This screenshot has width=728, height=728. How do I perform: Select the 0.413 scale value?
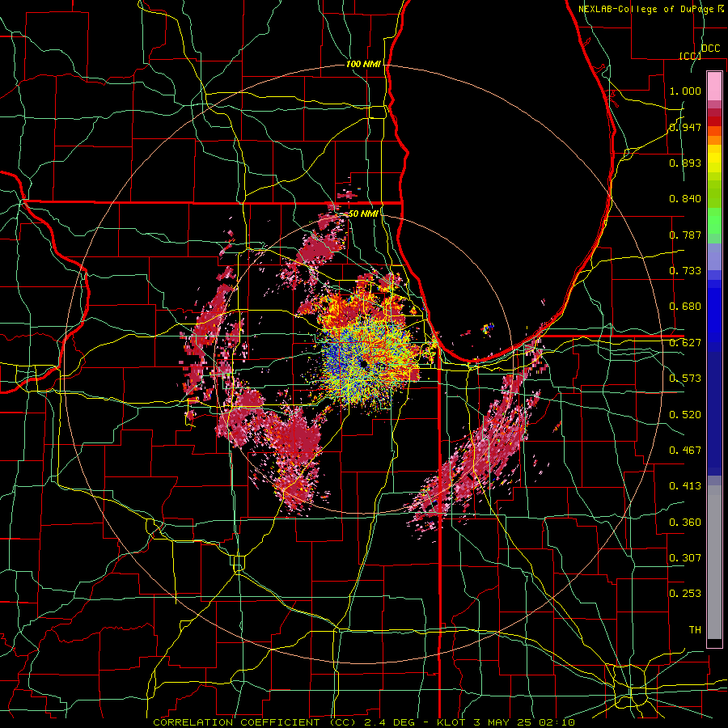click(685, 486)
